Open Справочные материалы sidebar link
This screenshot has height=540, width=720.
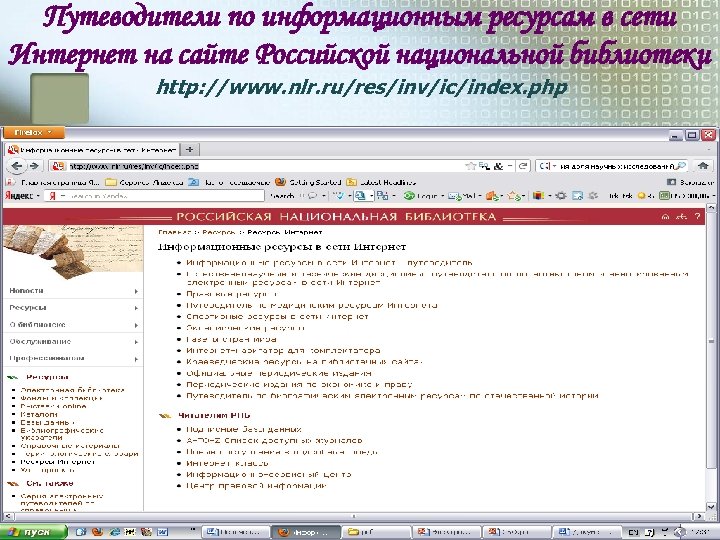(x=70, y=445)
